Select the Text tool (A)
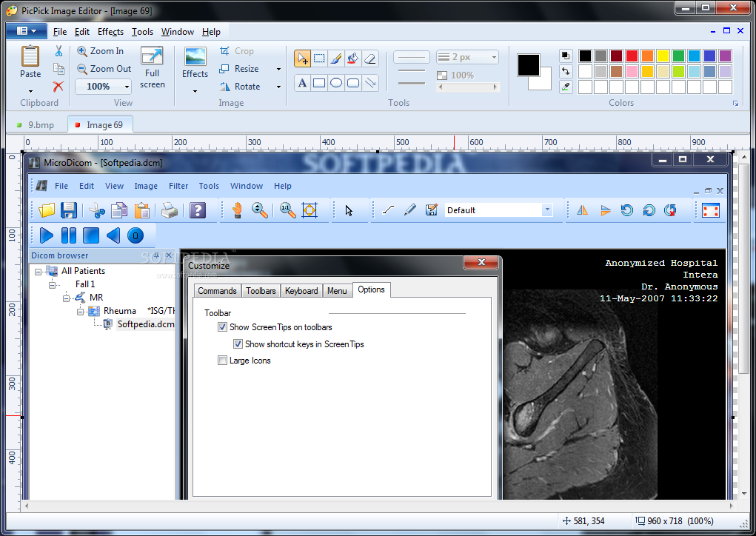Viewport: 756px width, 536px height. [x=302, y=83]
